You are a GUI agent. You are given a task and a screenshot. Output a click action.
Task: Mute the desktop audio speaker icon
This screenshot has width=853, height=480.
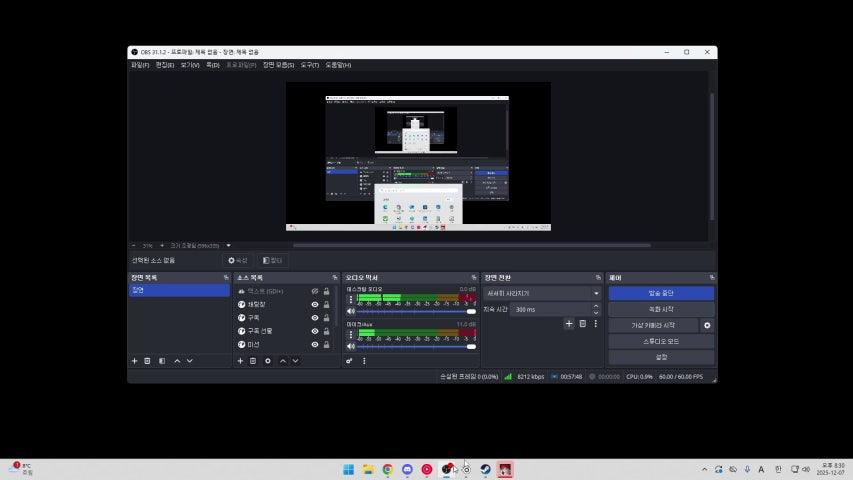click(x=350, y=312)
